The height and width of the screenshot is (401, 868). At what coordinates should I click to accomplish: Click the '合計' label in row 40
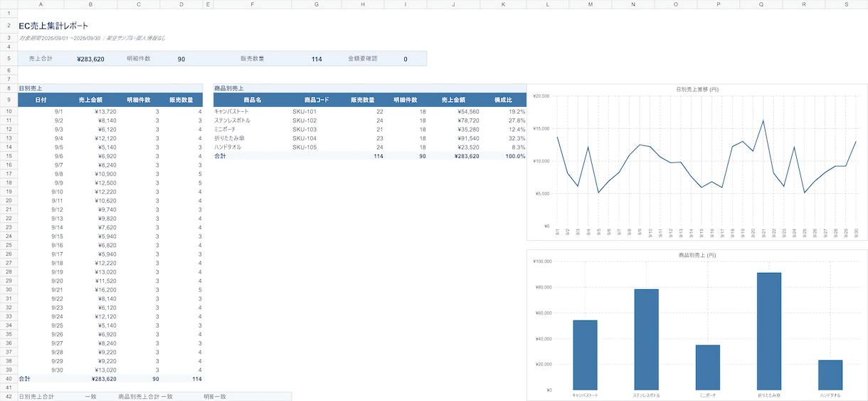click(25, 379)
